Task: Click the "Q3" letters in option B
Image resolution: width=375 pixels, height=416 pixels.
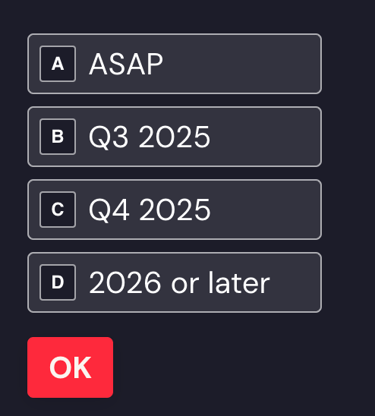Action: [x=108, y=137]
